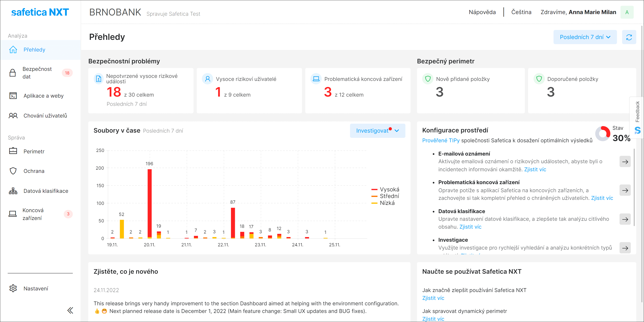Screen dimensions: 644x322
Task: Click the 3 badge beside Koncová zařízení
Action: click(x=68, y=214)
